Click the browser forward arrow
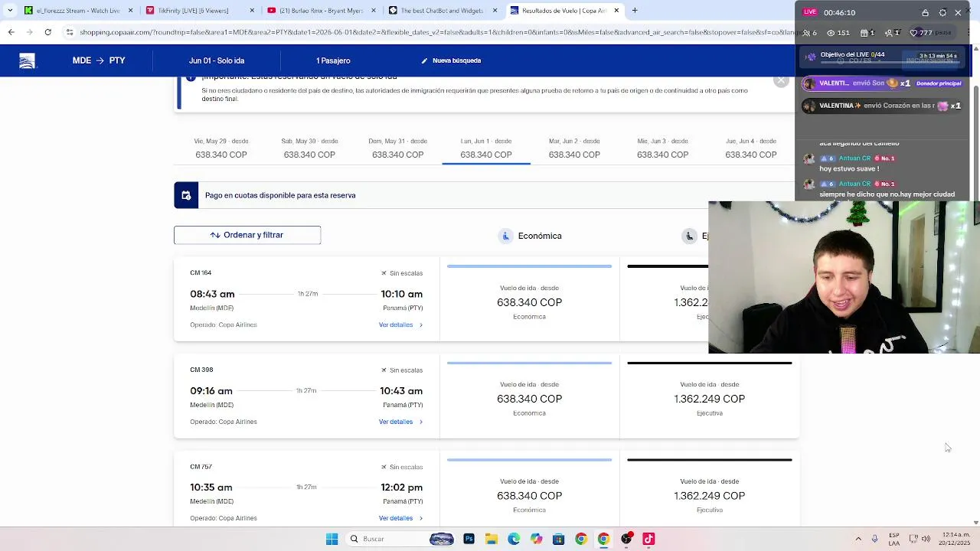 pos(29,32)
